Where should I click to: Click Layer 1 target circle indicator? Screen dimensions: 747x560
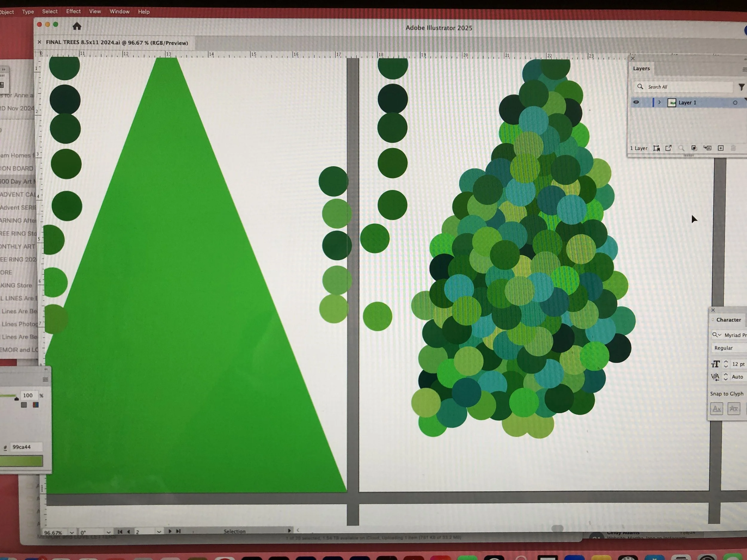(735, 103)
